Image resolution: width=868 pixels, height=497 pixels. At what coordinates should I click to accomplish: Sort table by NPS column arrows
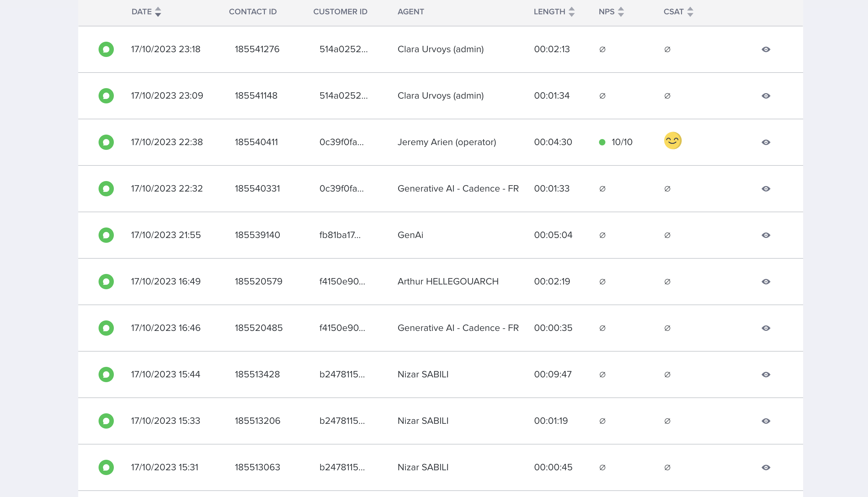621,11
